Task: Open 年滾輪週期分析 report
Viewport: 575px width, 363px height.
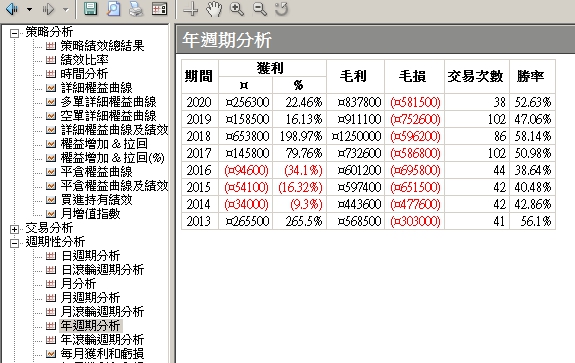Action: (x=102, y=340)
